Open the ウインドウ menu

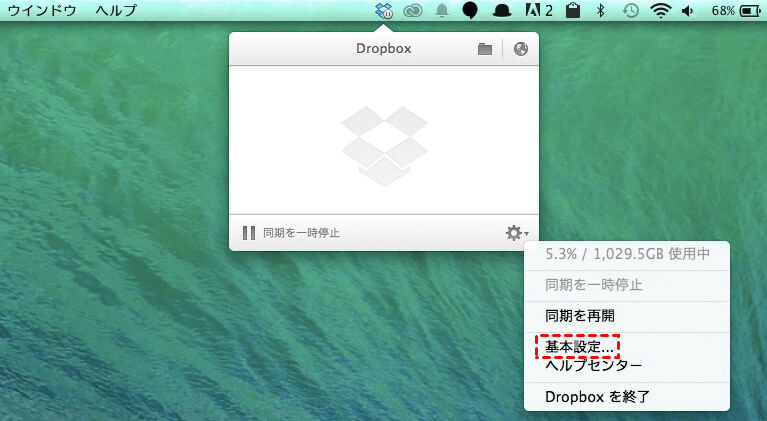pyautogui.click(x=43, y=10)
